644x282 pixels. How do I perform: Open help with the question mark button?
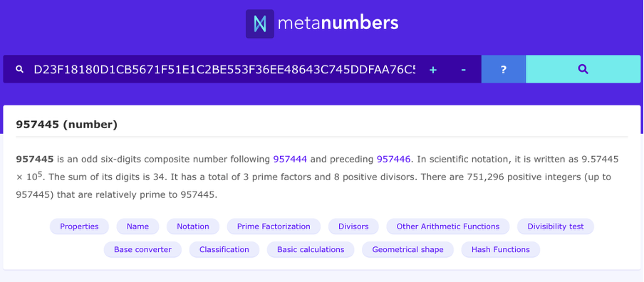(504, 69)
